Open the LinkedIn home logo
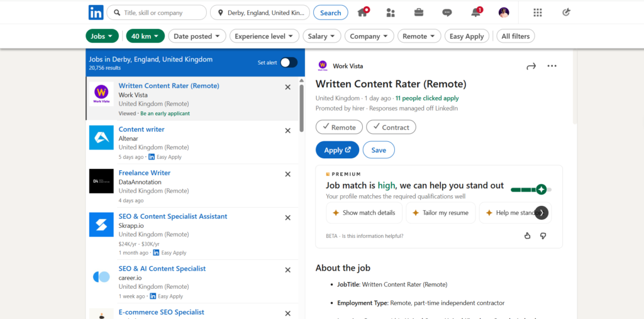This screenshot has width=644, height=319. click(96, 13)
